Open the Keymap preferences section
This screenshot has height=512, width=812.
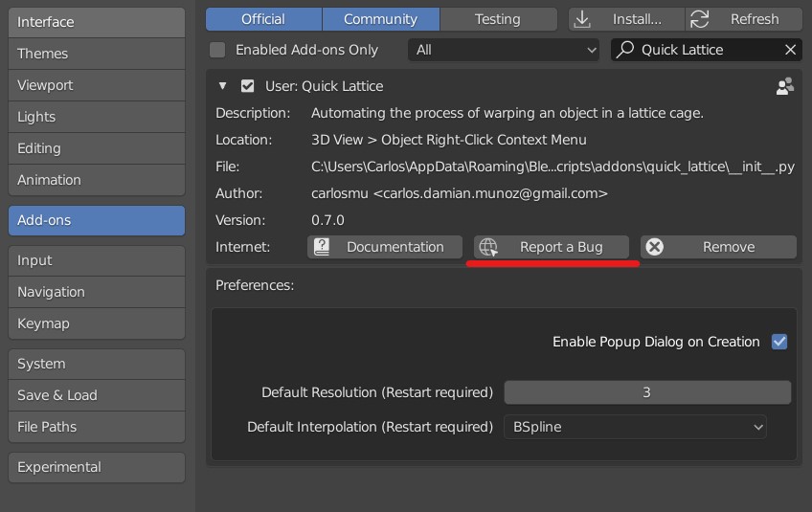click(97, 323)
